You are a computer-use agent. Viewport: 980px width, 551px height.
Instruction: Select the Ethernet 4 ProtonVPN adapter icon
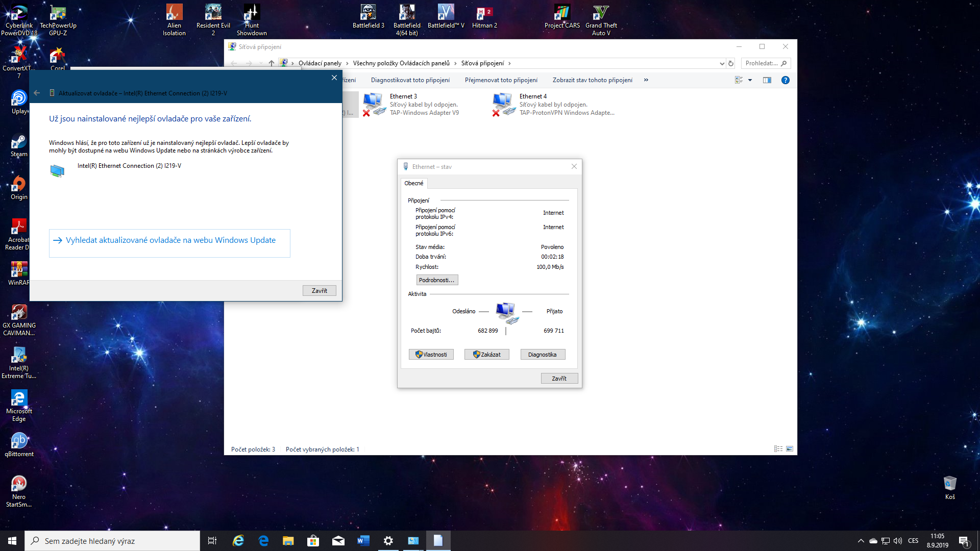point(503,104)
